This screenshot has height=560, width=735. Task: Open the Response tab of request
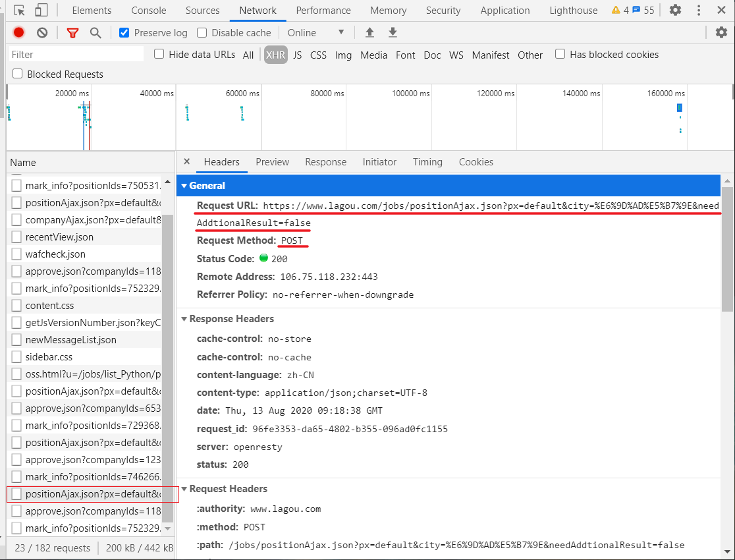pos(325,162)
